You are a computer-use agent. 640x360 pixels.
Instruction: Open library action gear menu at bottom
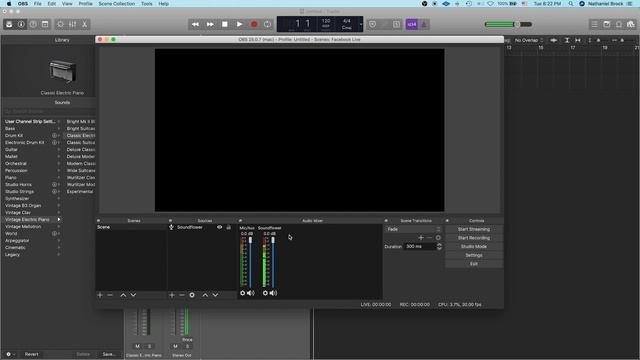click(x=10, y=354)
